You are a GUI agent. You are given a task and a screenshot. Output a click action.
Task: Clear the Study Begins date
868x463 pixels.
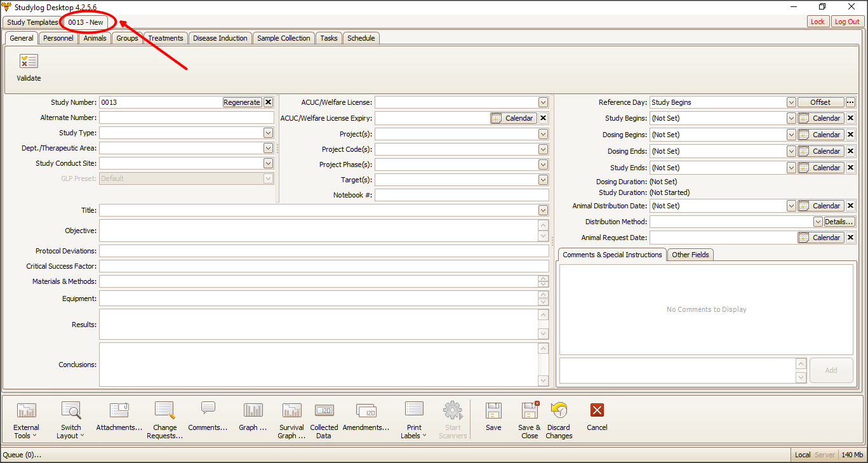click(x=851, y=118)
